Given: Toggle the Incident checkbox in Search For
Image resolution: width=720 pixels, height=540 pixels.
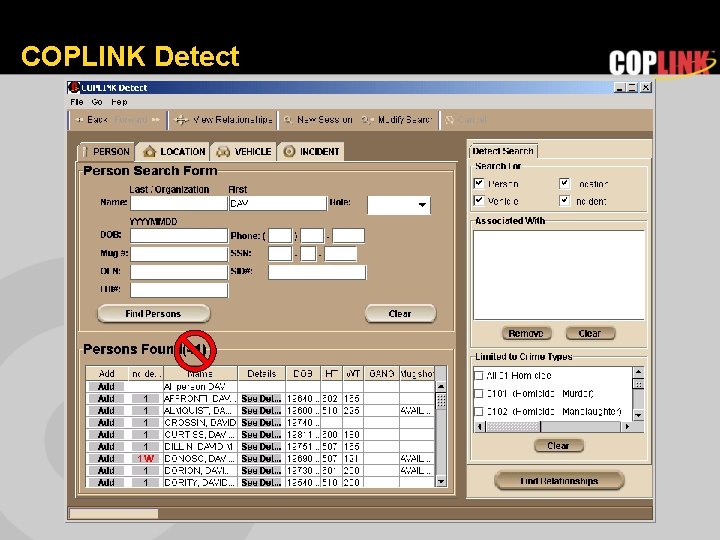Looking at the screenshot, I should pyautogui.click(x=564, y=201).
